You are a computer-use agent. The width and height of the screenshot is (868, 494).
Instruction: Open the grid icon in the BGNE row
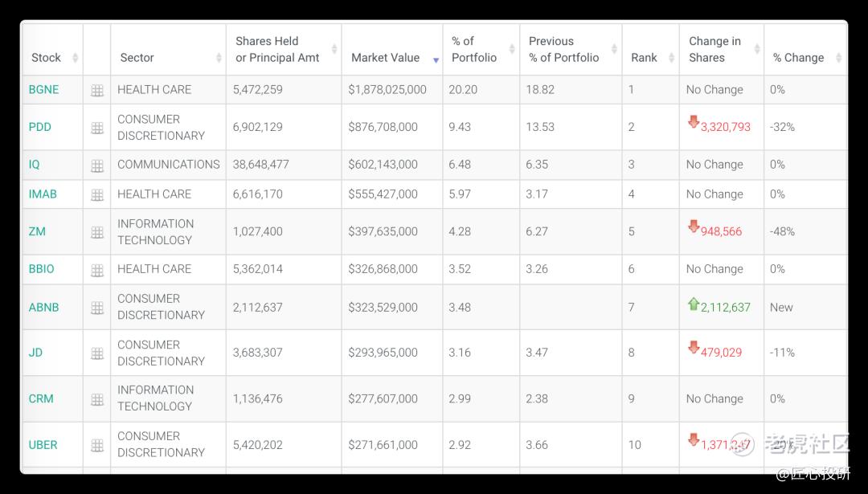coord(97,91)
